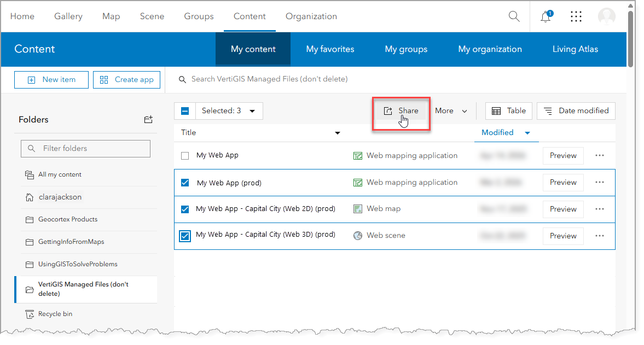Click the Search VertiGIS Managed Files field
644x345 pixels.
click(269, 79)
